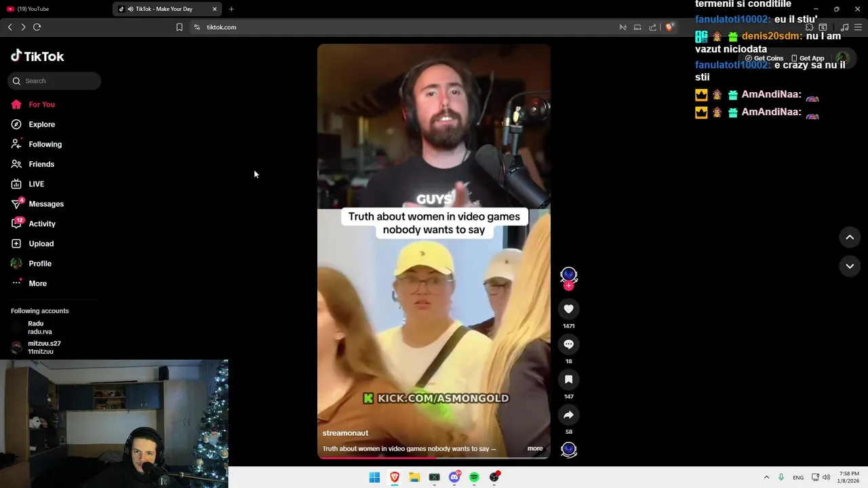Open browser extensions puzzle icon
The image size is (868, 488).
(x=809, y=27)
